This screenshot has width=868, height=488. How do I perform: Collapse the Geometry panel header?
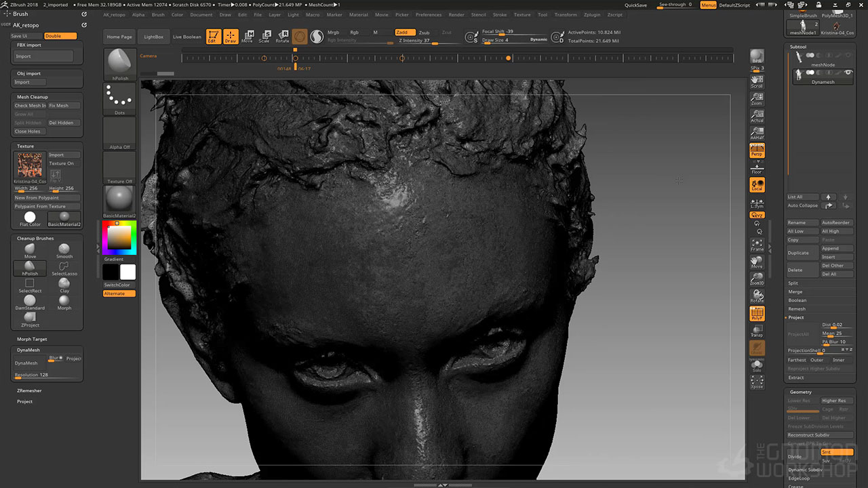tap(801, 392)
